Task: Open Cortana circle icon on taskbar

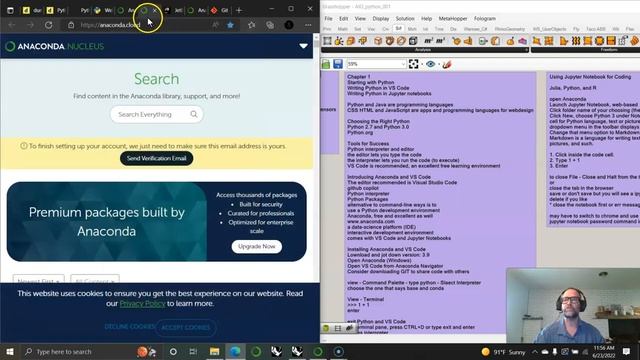Action: [x=173, y=351]
